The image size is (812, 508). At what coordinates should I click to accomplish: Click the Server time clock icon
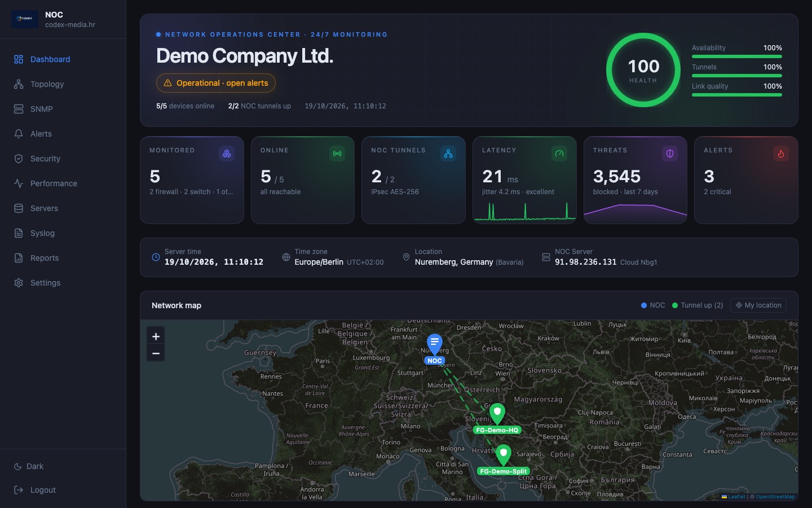[156, 257]
